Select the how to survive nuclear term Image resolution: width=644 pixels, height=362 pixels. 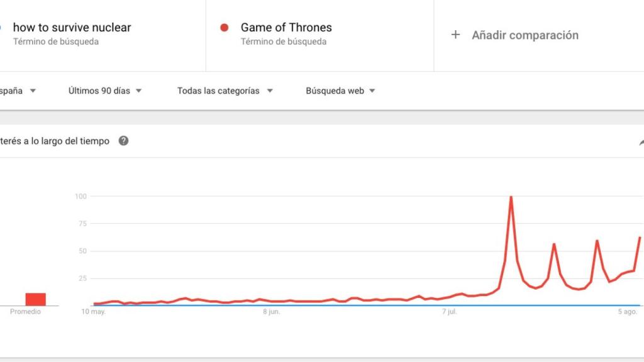(x=72, y=28)
